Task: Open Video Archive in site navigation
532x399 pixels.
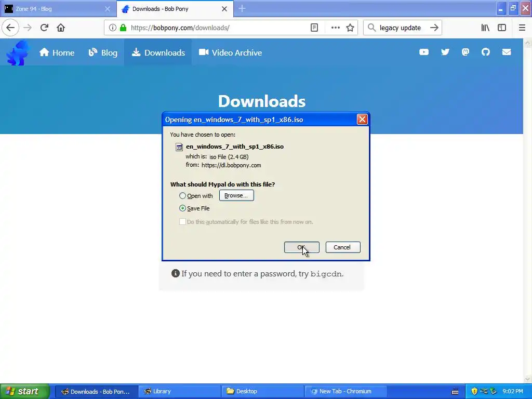Action: click(x=230, y=52)
